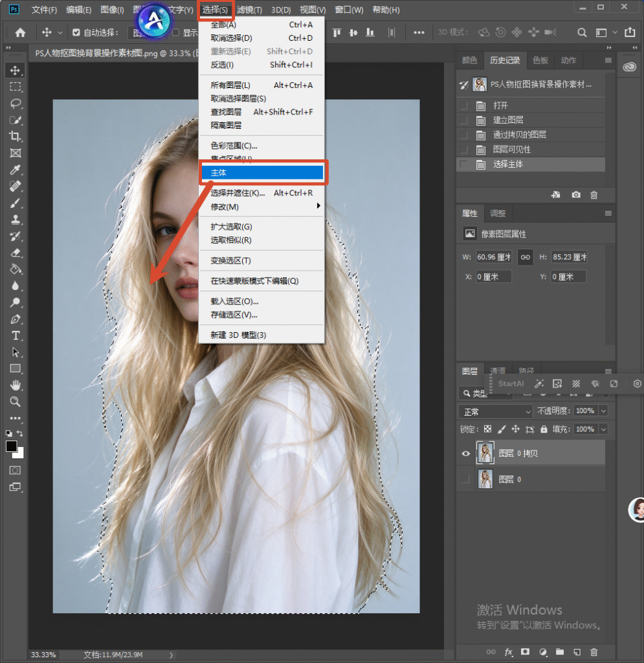Select the Brush tool
The image size is (644, 663).
(x=16, y=203)
